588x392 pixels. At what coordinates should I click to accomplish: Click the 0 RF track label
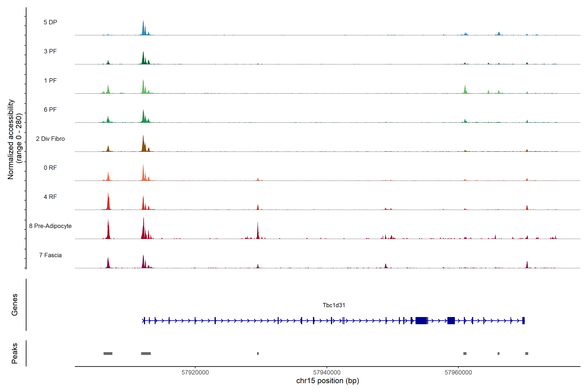click(x=50, y=168)
